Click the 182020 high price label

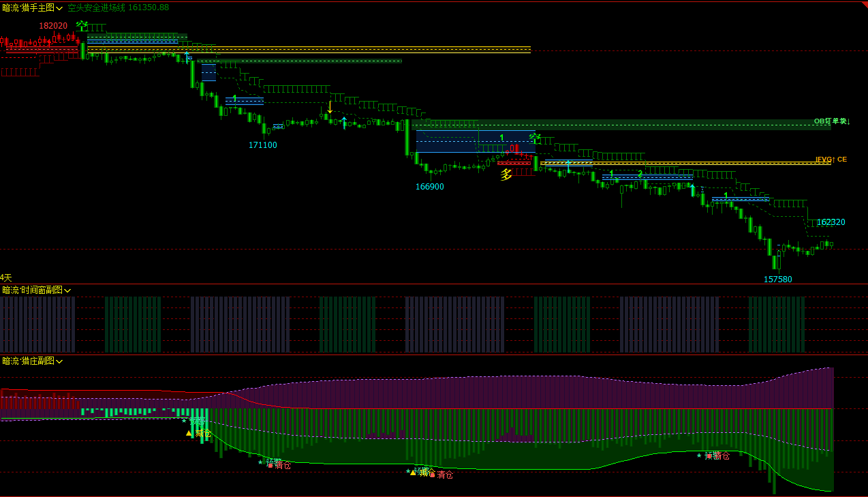[x=53, y=25]
